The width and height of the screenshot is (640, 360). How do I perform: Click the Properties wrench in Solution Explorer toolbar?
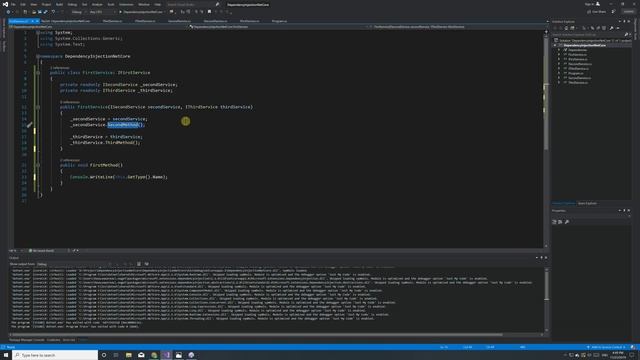click(x=611, y=28)
